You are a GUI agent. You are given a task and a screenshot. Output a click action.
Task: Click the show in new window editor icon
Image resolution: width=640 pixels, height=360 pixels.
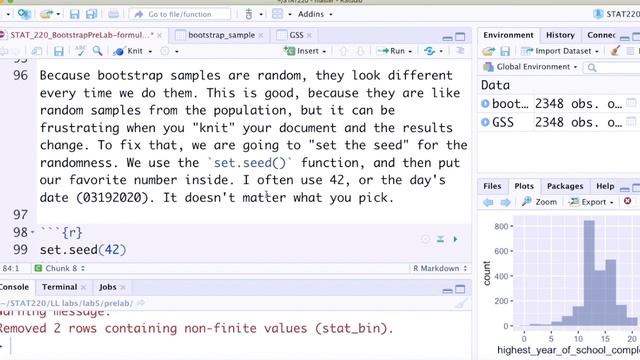(x=37, y=51)
